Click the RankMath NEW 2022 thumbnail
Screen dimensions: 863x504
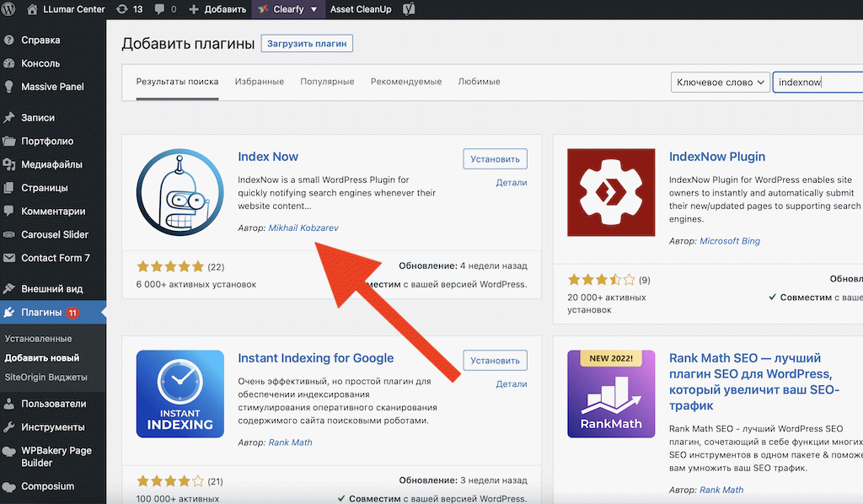tap(611, 394)
